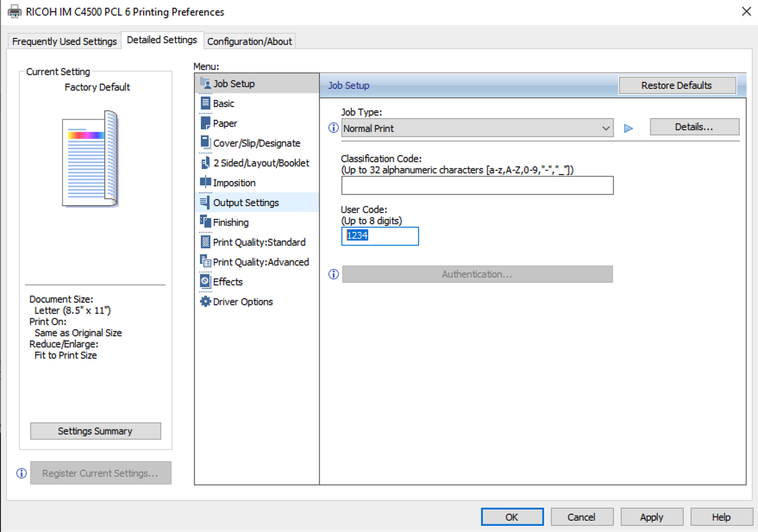Click the Classification Code text field
Image resolution: width=758 pixels, height=532 pixels.
[477, 185]
